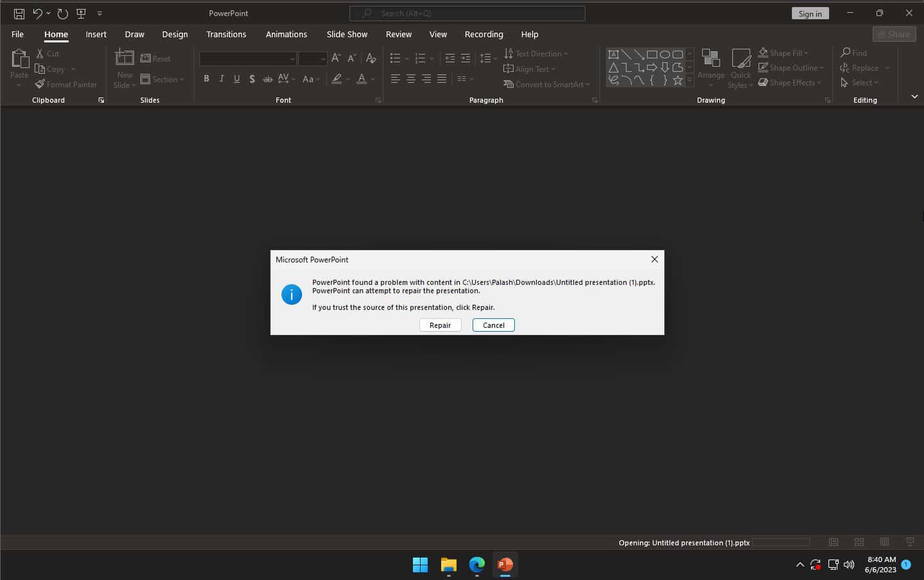This screenshot has width=924, height=580.
Task: Click the Numbering list icon
Action: pos(420,58)
